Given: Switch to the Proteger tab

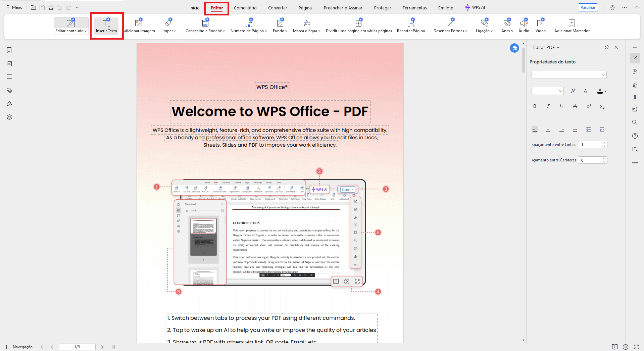Looking at the screenshot, I should [383, 8].
